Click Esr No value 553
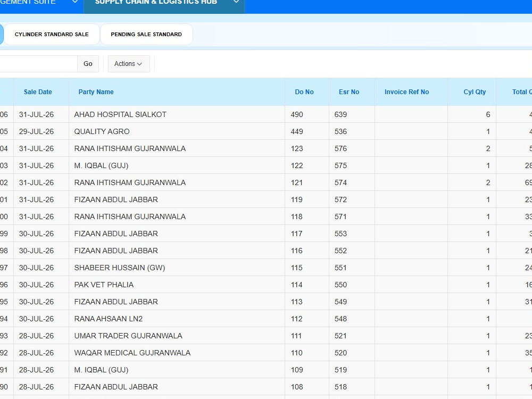Image resolution: width=532 pixels, height=399 pixels. pos(340,234)
